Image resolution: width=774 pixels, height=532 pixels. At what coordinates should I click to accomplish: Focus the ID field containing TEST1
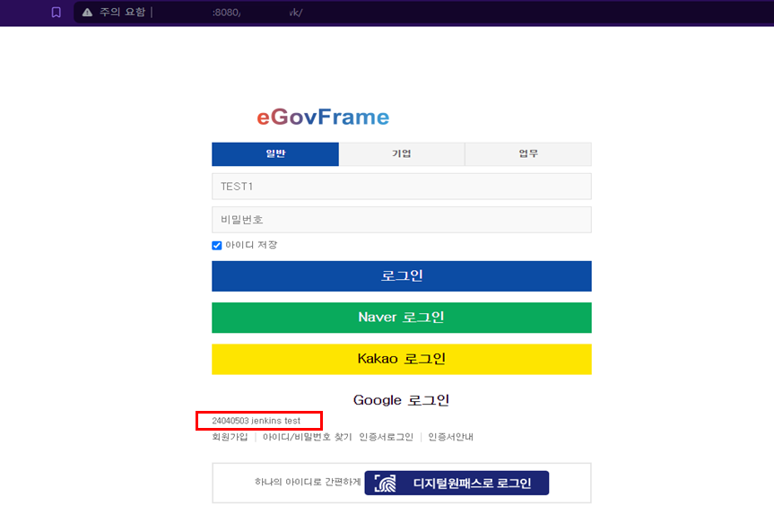point(402,187)
